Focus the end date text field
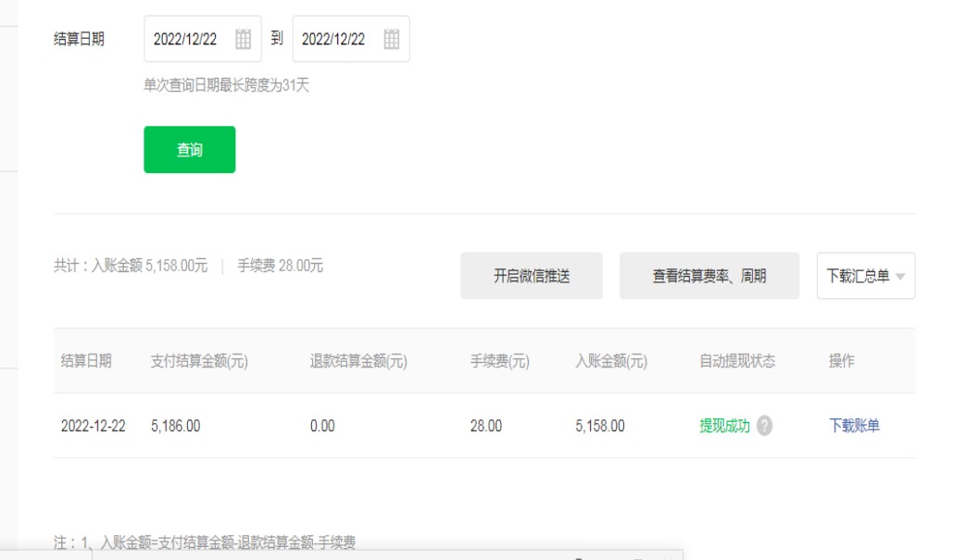Viewport: 966px width, 560px height. tap(334, 39)
